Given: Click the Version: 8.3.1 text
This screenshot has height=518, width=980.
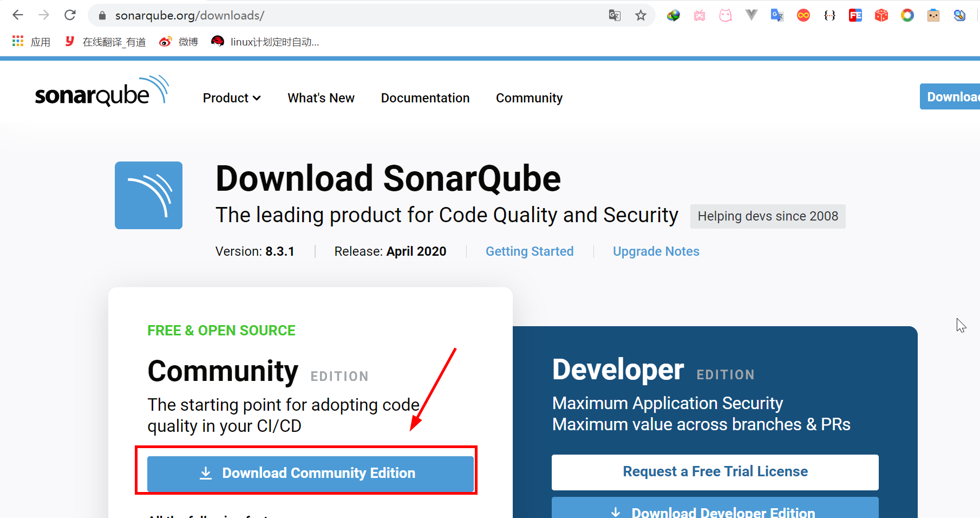Looking at the screenshot, I should pyautogui.click(x=254, y=251).
